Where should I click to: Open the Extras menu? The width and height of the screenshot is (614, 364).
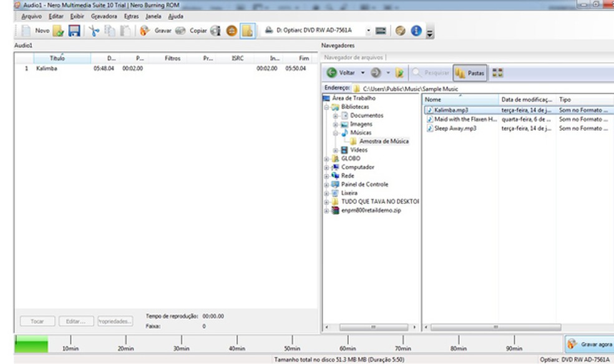(x=132, y=16)
